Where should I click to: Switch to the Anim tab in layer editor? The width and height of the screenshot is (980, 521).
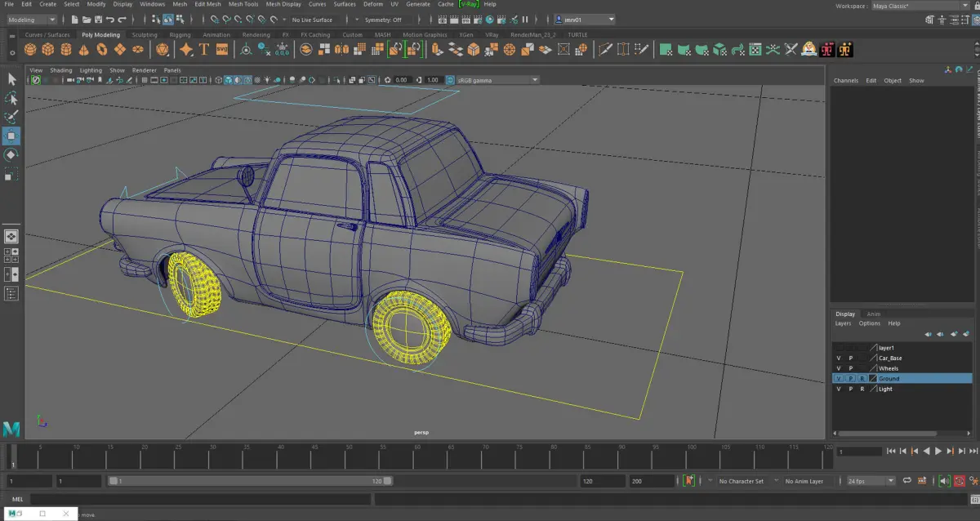[873, 314]
